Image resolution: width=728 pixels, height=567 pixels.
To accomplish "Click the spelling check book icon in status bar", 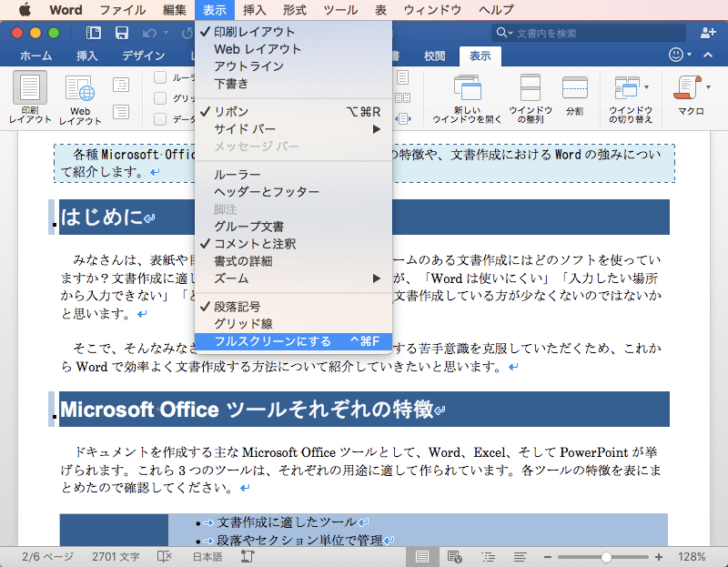I will (x=165, y=556).
